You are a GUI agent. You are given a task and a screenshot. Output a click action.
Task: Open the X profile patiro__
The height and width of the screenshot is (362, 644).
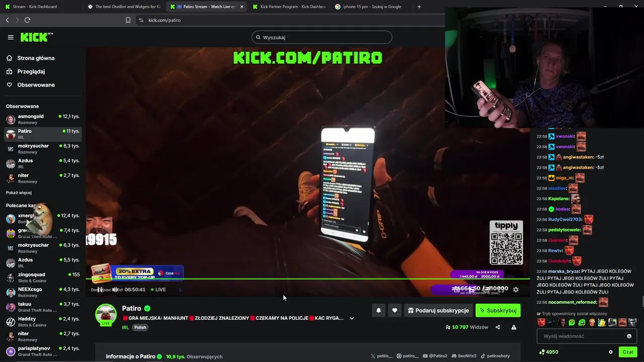pyautogui.click(x=381, y=356)
